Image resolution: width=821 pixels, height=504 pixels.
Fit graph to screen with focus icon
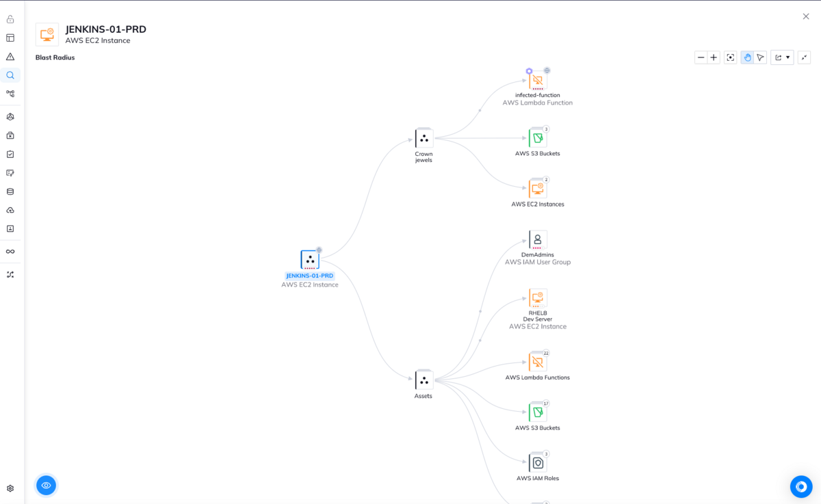[x=731, y=57]
